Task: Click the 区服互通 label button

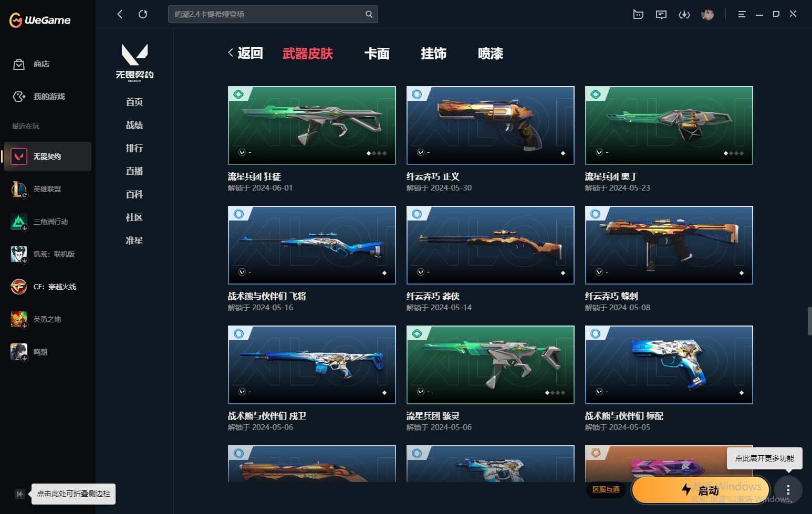Action: point(606,489)
